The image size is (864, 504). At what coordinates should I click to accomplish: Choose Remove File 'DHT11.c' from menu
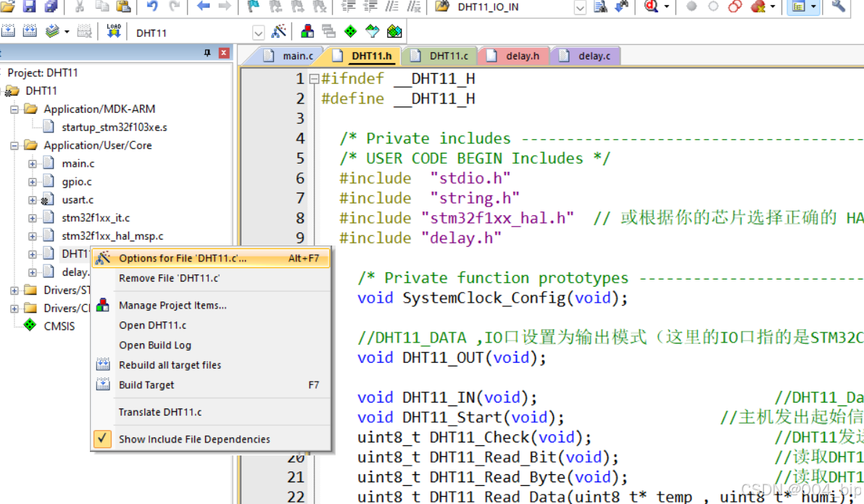coord(211,278)
